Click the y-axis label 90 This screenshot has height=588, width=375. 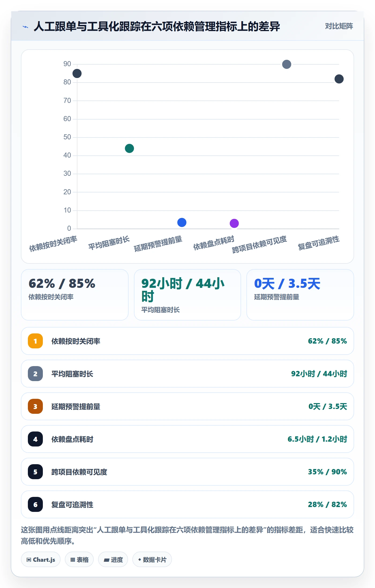click(x=67, y=64)
